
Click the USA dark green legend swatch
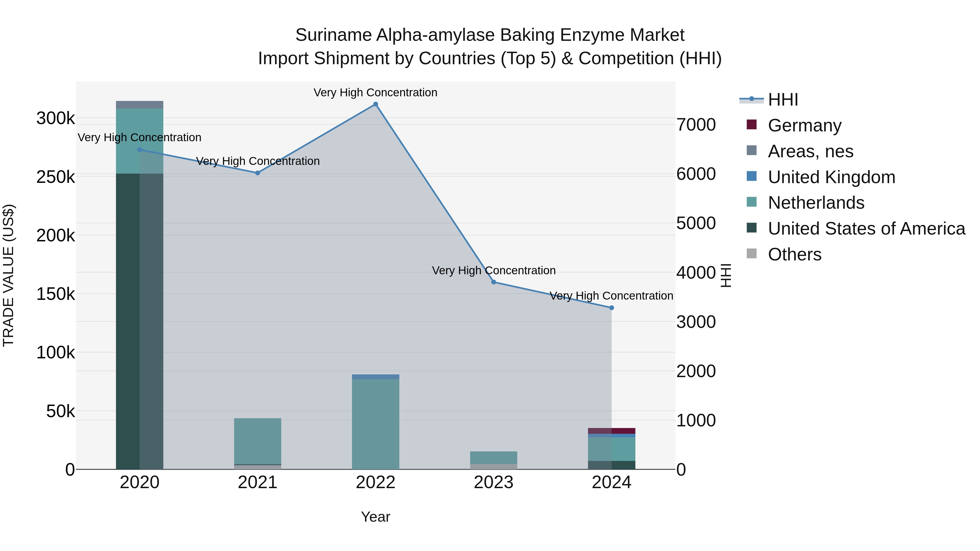click(x=751, y=227)
